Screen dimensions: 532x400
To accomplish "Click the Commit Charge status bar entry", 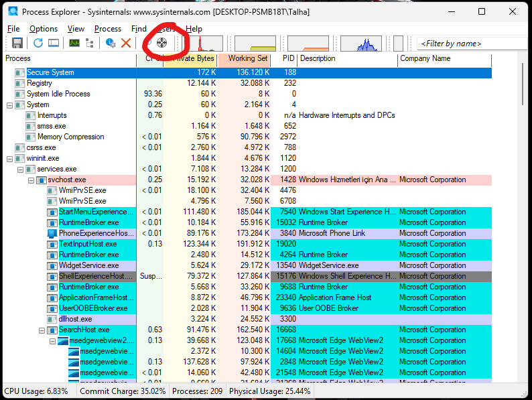I will point(123,391).
